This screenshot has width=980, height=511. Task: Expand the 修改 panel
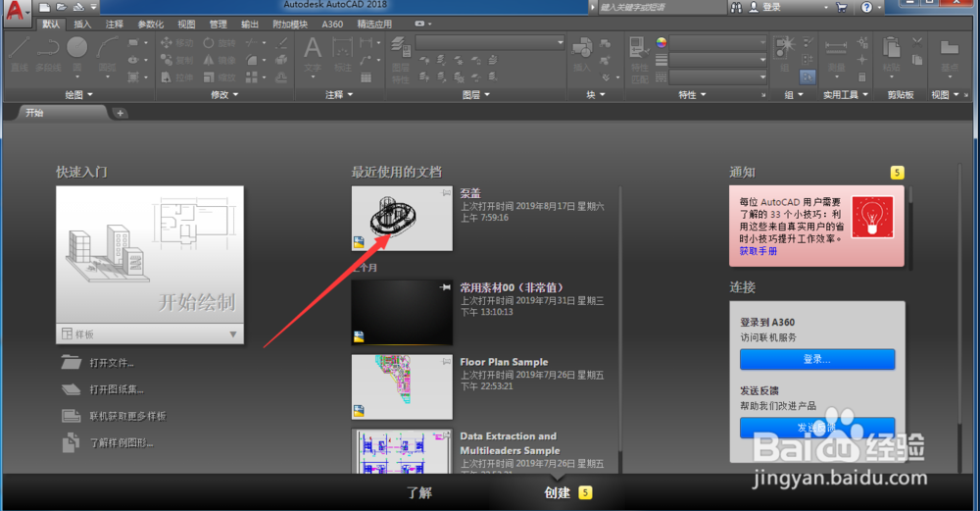[x=224, y=94]
